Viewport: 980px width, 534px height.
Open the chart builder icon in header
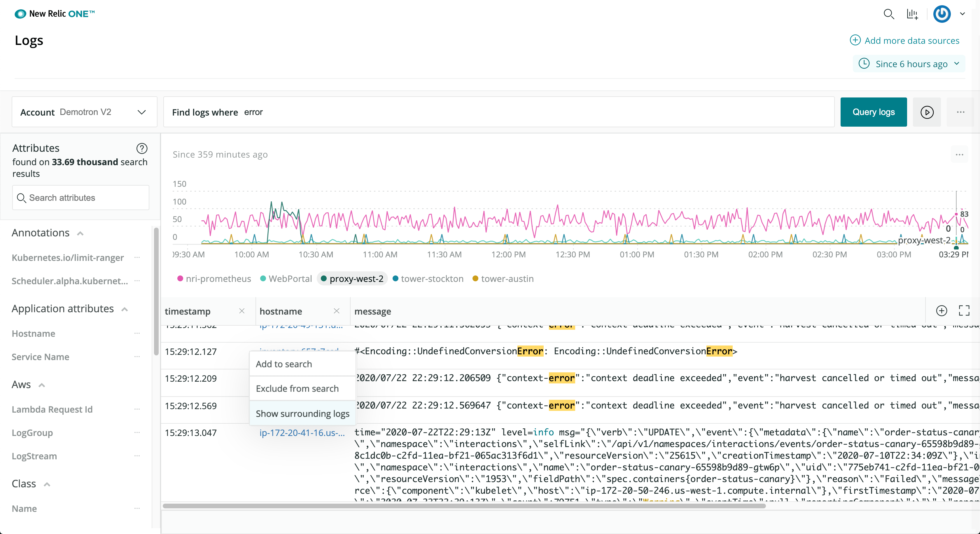tap(912, 14)
